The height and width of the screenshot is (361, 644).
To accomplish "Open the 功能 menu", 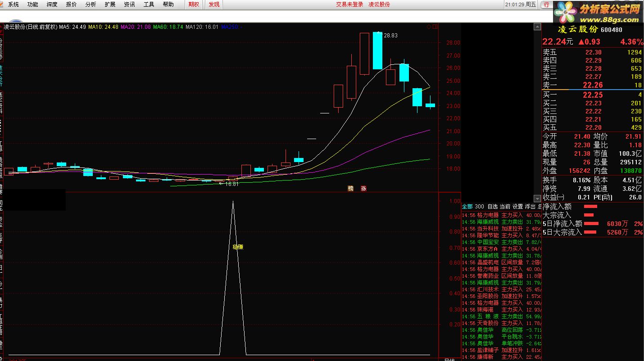I will click(x=32, y=5).
